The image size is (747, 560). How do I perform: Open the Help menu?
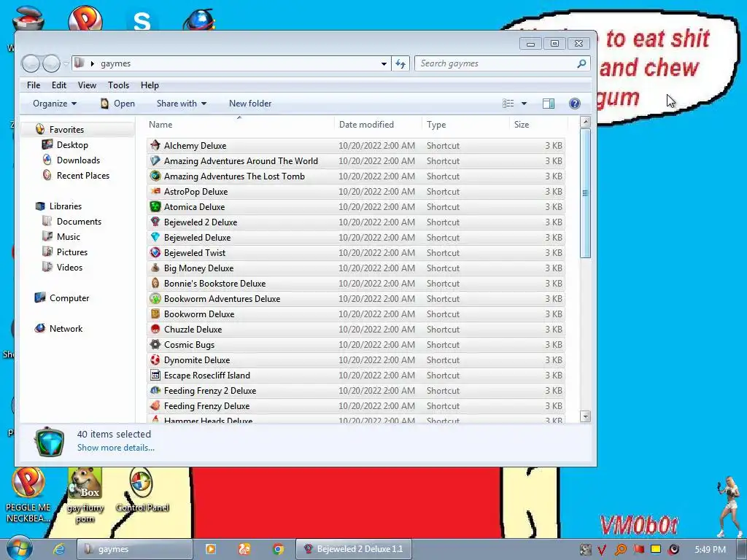(x=150, y=85)
